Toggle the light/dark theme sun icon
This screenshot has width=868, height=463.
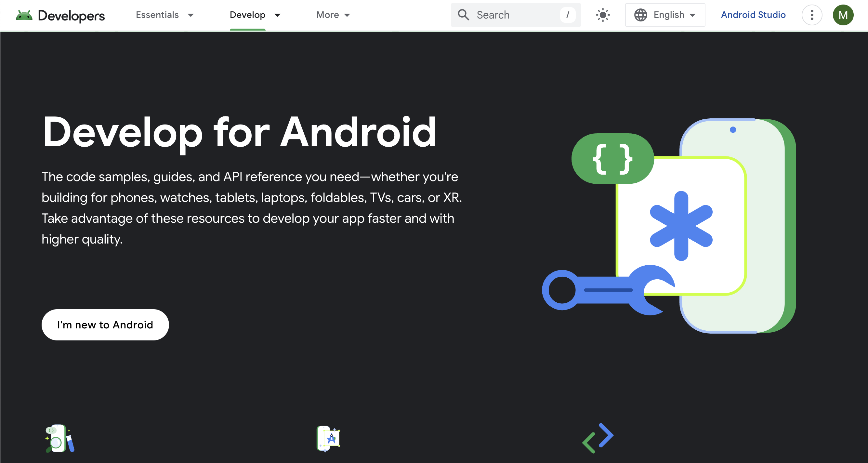pos(602,15)
